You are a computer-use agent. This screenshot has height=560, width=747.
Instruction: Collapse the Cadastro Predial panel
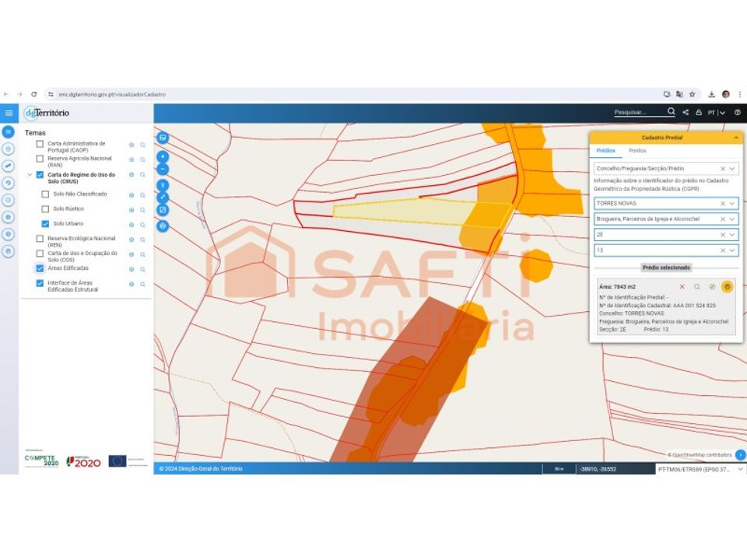pyautogui.click(x=736, y=138)
